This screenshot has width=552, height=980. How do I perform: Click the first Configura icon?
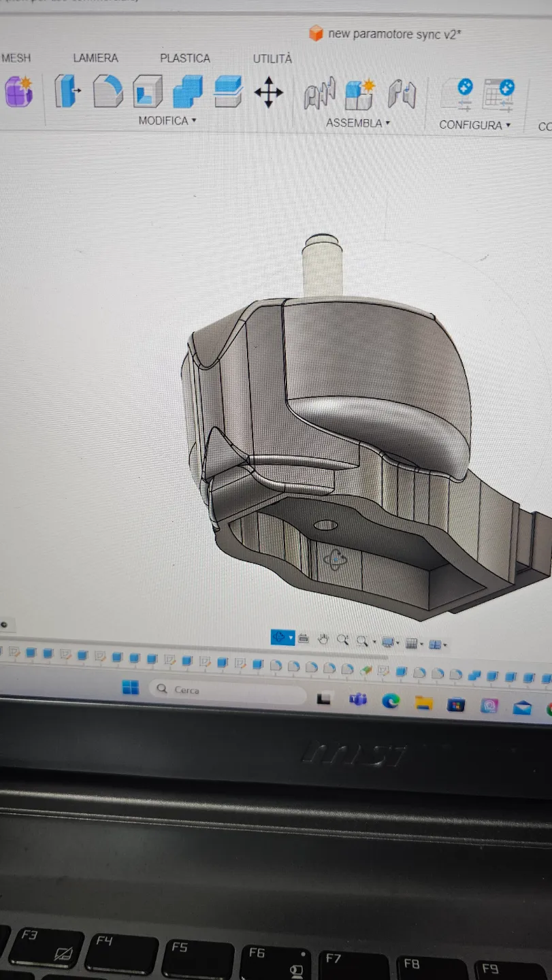[457, 95]
